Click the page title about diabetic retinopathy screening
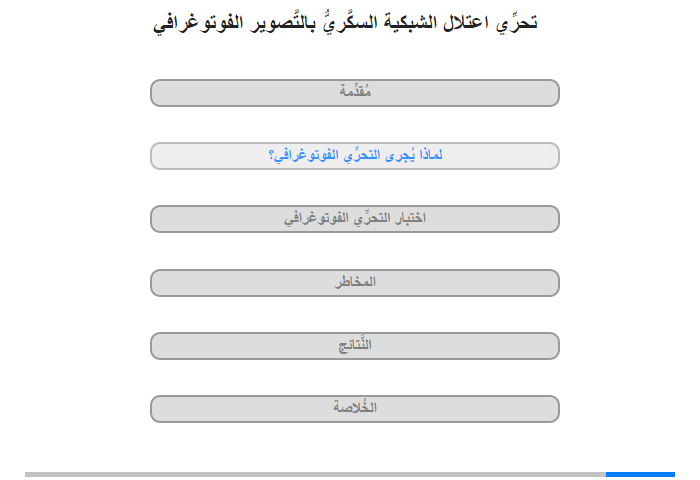 tap(345, 23)
